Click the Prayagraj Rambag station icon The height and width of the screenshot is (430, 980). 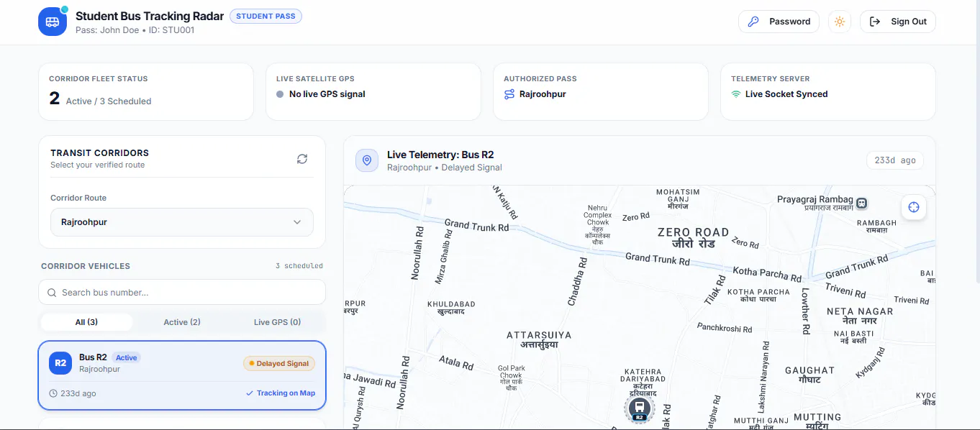coord(862,202)
